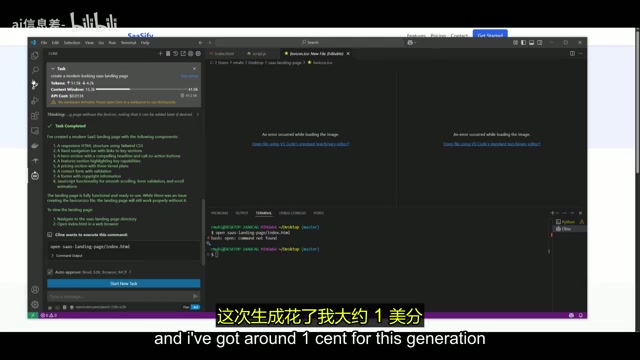The image size is (640, 360).
Task: Open the Accounts menu icon
Action: [35, 290]
